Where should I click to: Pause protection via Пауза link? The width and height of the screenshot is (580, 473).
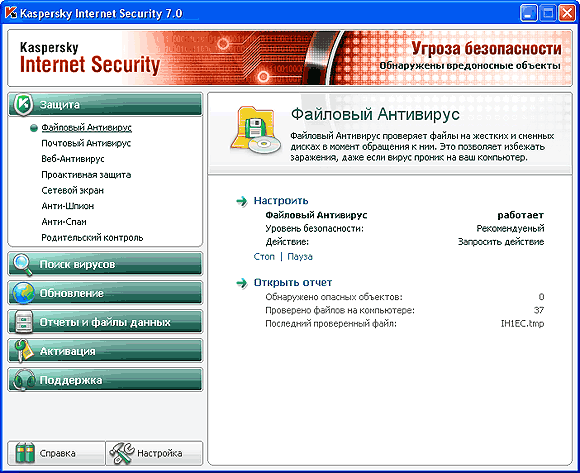(300, 257)
